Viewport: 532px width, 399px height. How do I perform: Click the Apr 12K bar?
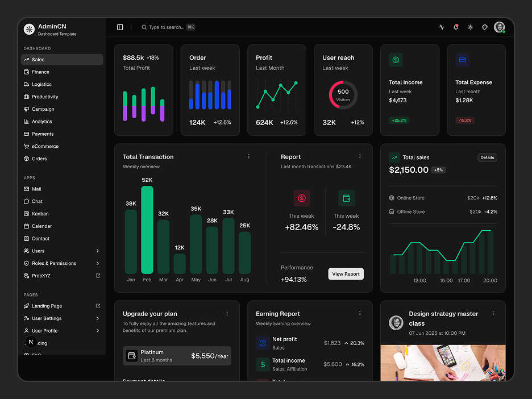(x=180, y=264)
